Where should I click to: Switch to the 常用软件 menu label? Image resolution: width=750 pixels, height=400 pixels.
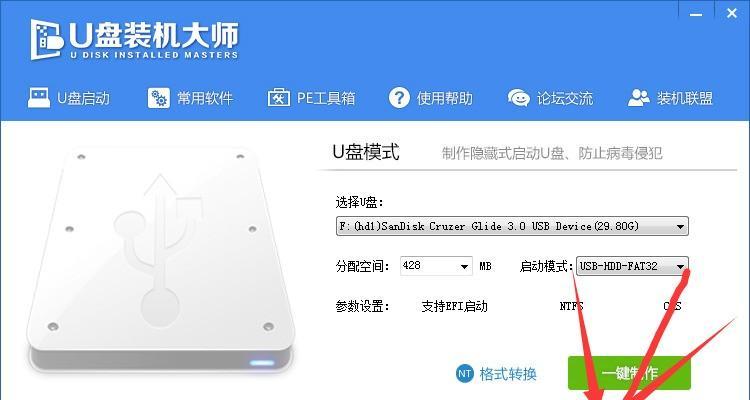205,98
